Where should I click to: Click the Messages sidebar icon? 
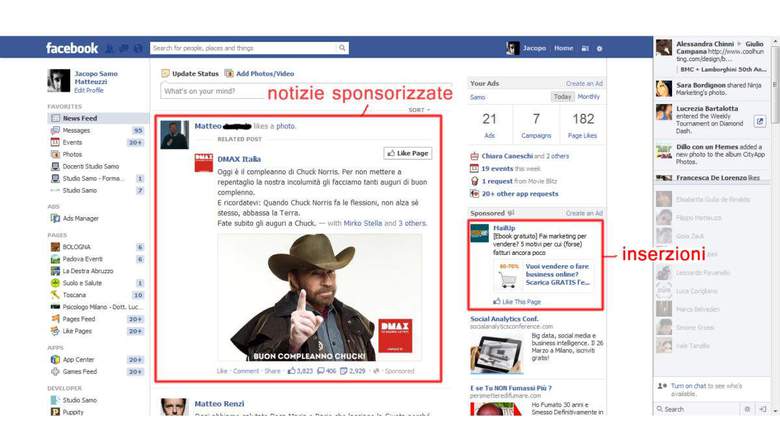[55, 130]
